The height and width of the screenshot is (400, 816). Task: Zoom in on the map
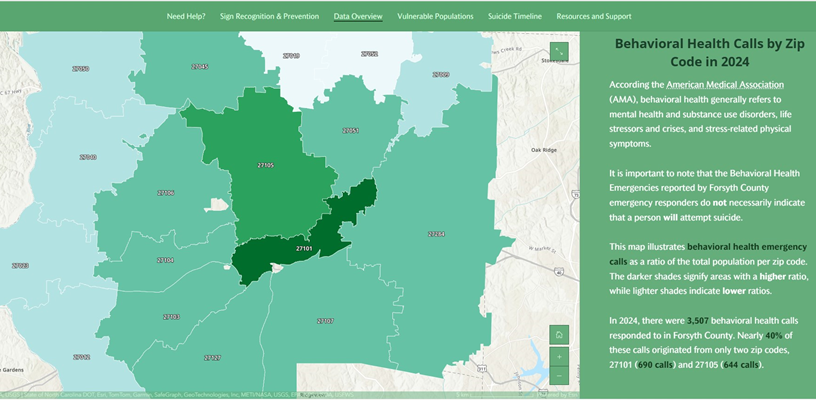coord(560,355)
